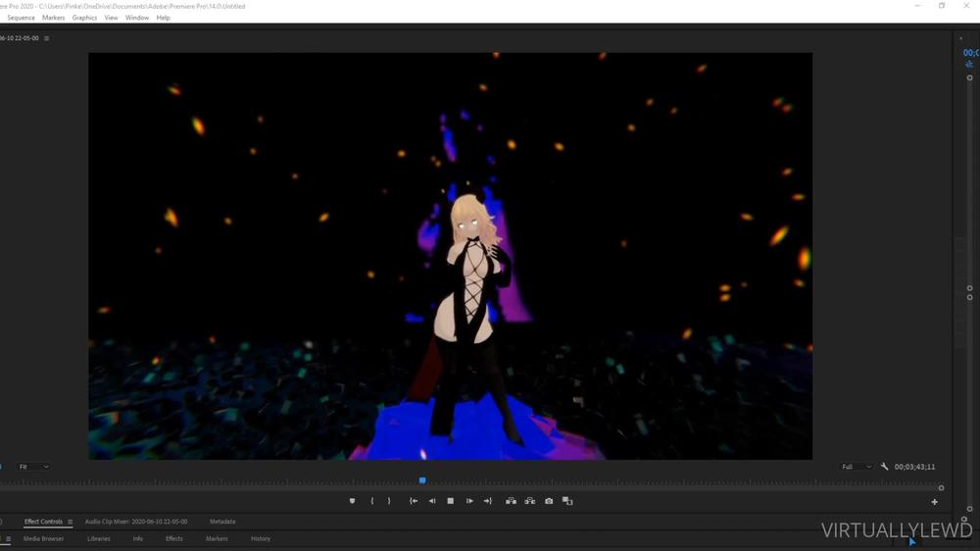Click the video frame in Program monitor

(x=450, y=256)
